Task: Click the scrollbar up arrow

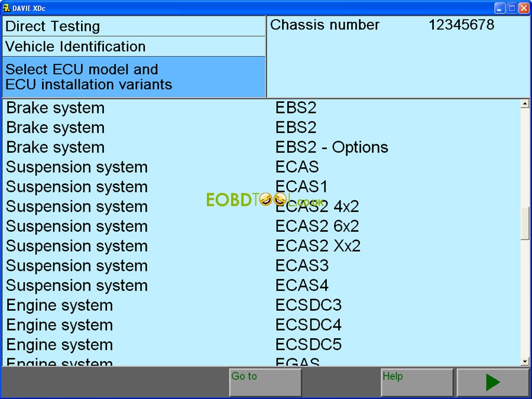Action: [x=525, y=104]
